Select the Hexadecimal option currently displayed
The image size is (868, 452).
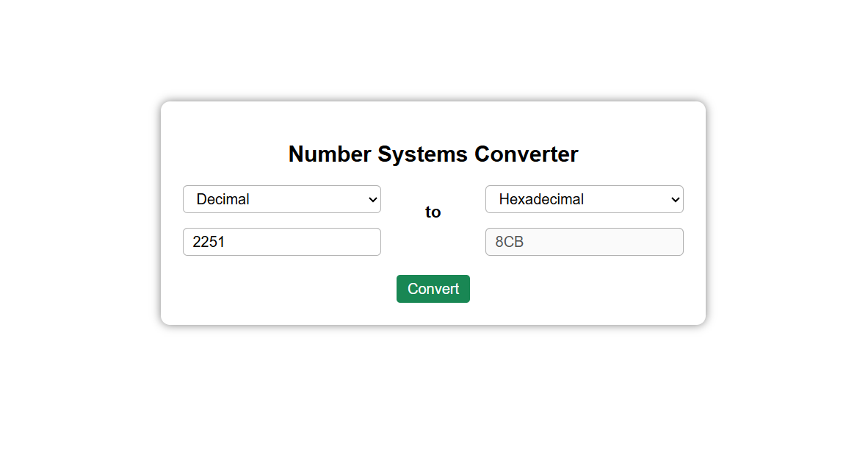tap(584, 199)
